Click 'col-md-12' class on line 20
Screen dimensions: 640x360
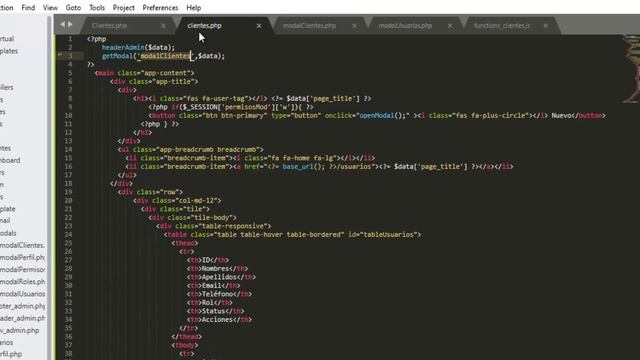tap(198, 200)
